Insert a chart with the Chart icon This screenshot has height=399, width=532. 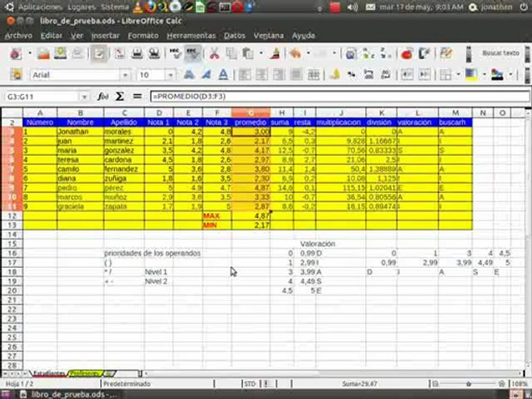tap(406, 53)
